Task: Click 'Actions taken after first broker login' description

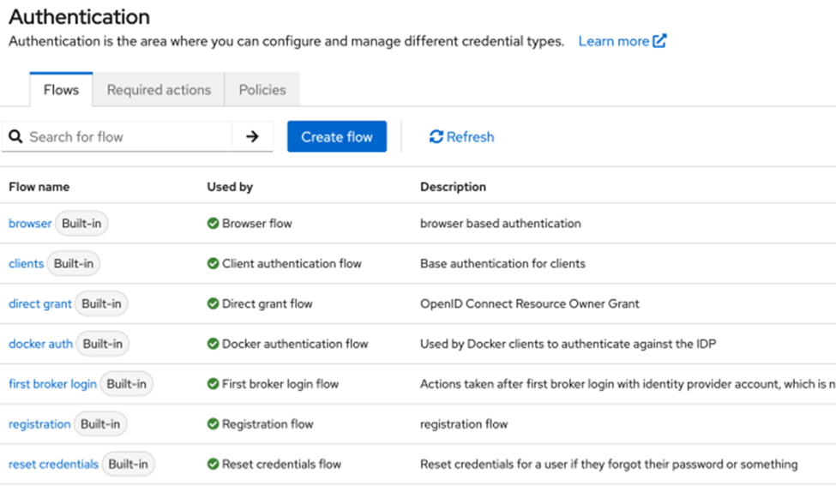Action: (628, 384)
